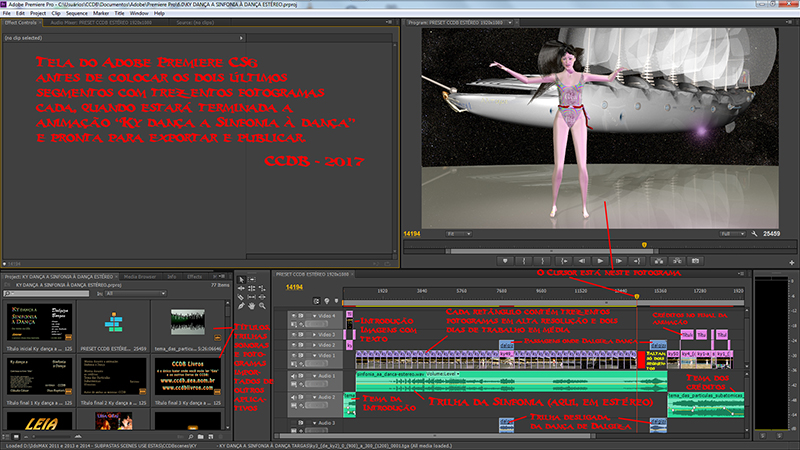Select the Selection arrow tool
Screen dimensions: 800x450
click(241, 280)
